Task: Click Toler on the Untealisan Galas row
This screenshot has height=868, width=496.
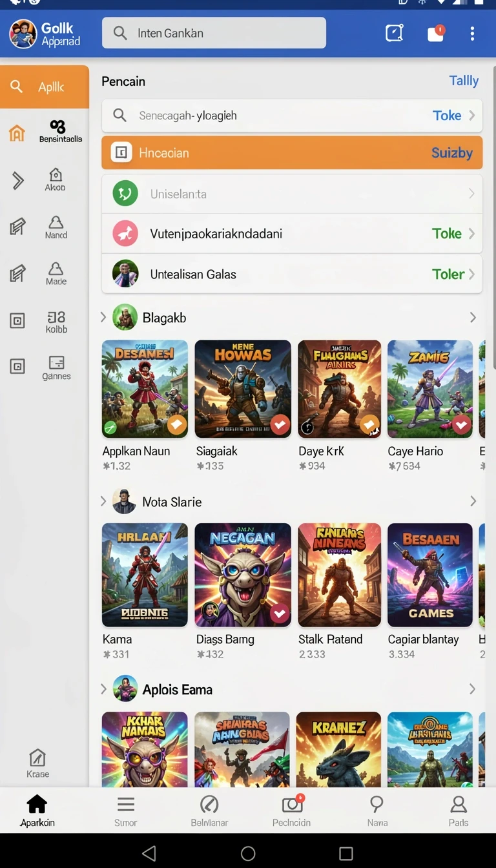Action: 448,274
